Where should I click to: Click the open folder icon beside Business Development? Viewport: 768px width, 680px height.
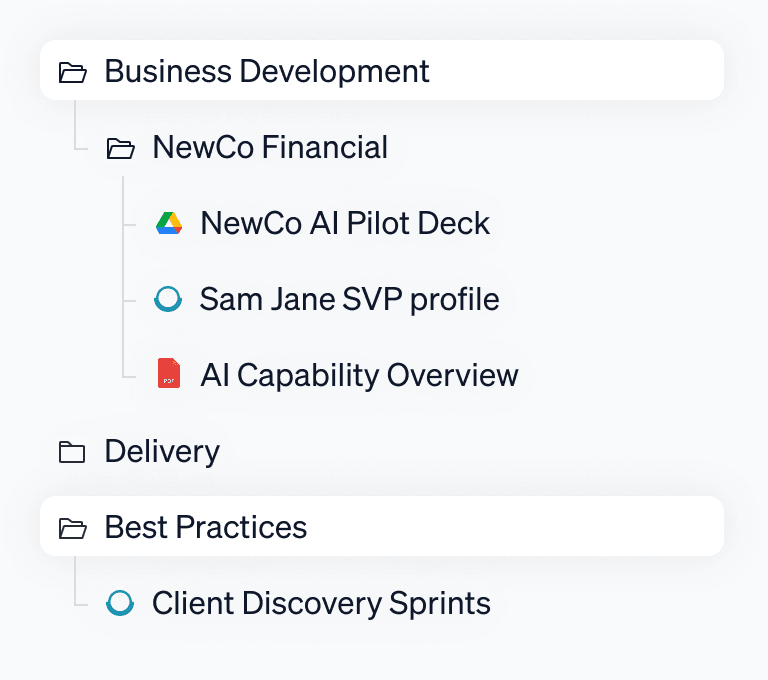(72, 72)
